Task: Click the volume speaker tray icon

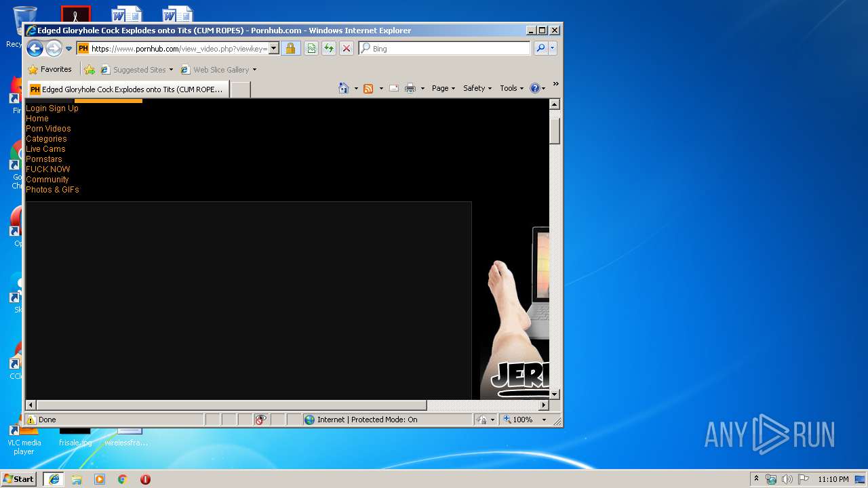Action: click(787, 479)
